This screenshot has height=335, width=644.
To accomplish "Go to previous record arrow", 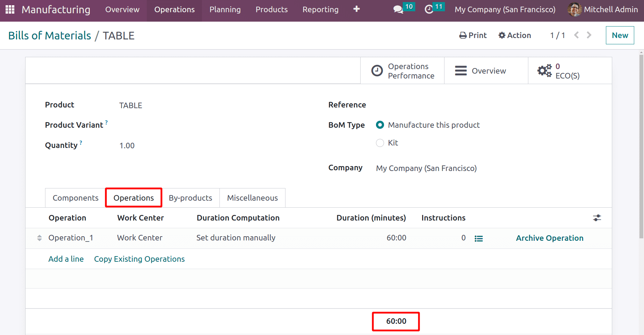I will [x=577, y=35].
